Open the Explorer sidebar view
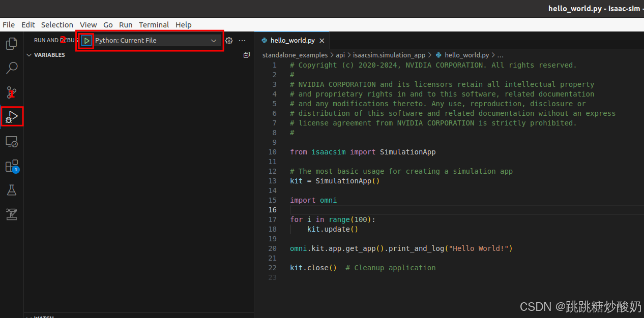Viewport: 644px width, 318px height. [x=11, y=44]
